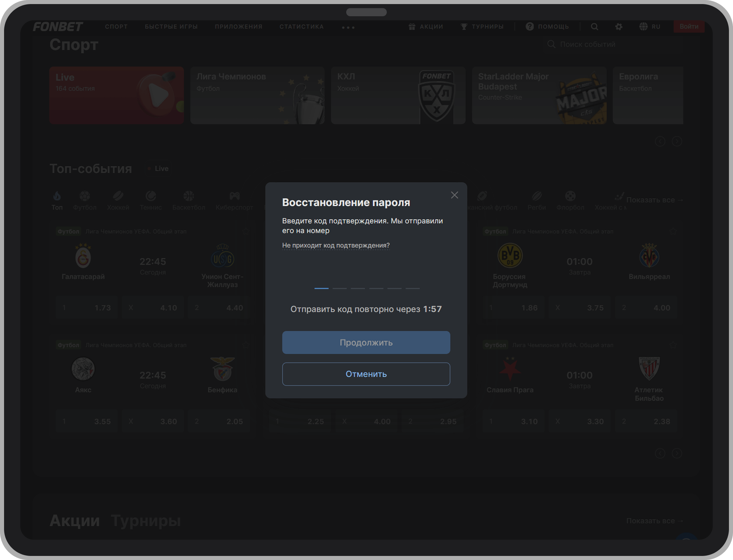Open search via header magnifier icon
The width and height of the screenshot is (733, 560).
coord(594,27)
